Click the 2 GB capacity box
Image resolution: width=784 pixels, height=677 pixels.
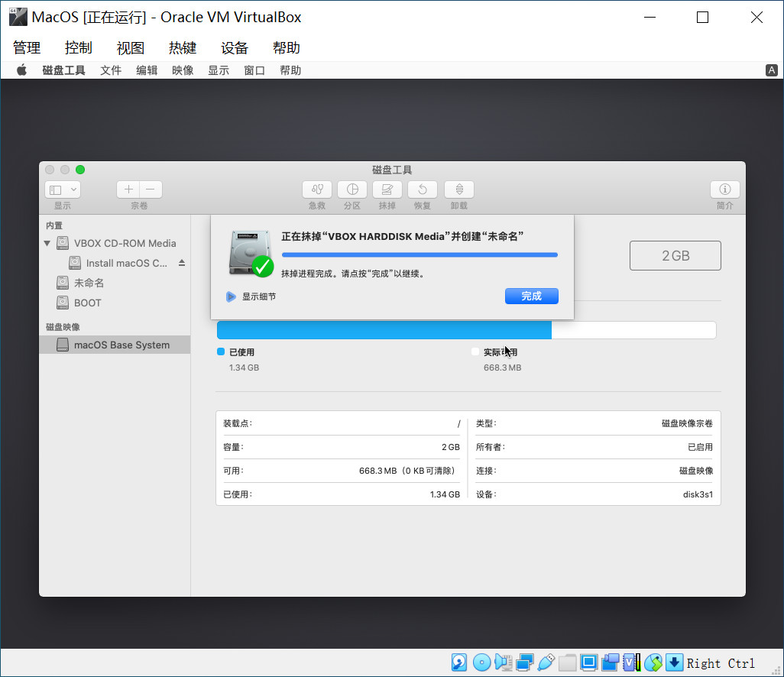[675, 255]
